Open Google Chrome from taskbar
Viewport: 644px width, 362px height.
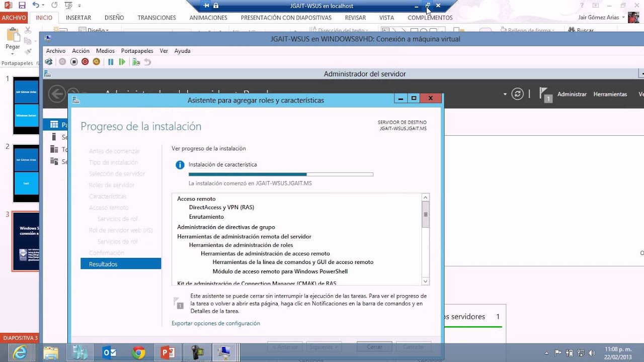[139, 353]
